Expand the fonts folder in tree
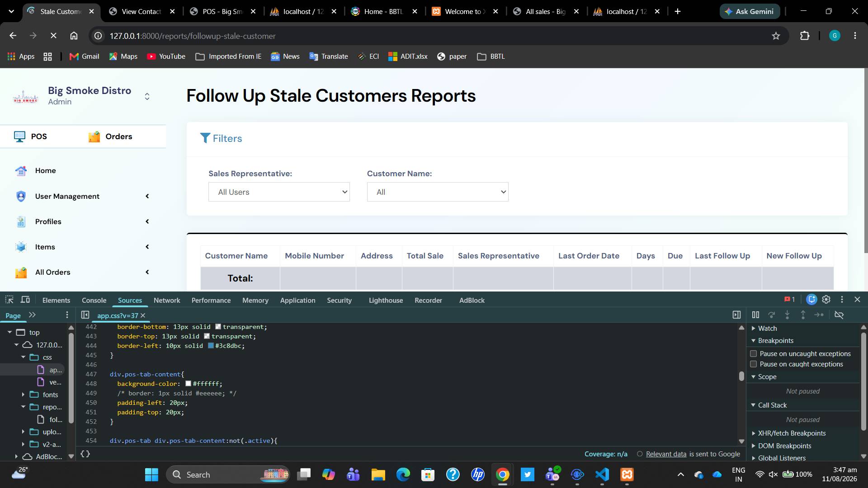This screenshot has height=488, width=868. click(23, 394)
